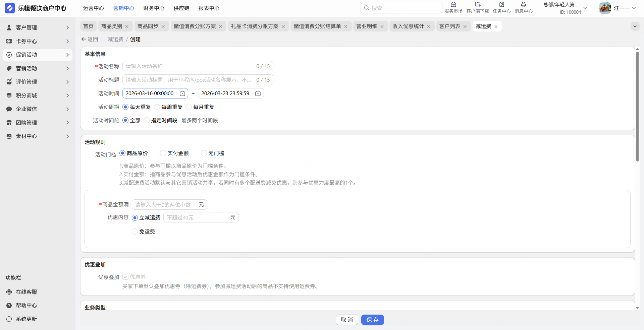This screenshot has height=330, width=644.
Task: Click the 促销活动 sidebar icon
Action: tap(9, 55)
